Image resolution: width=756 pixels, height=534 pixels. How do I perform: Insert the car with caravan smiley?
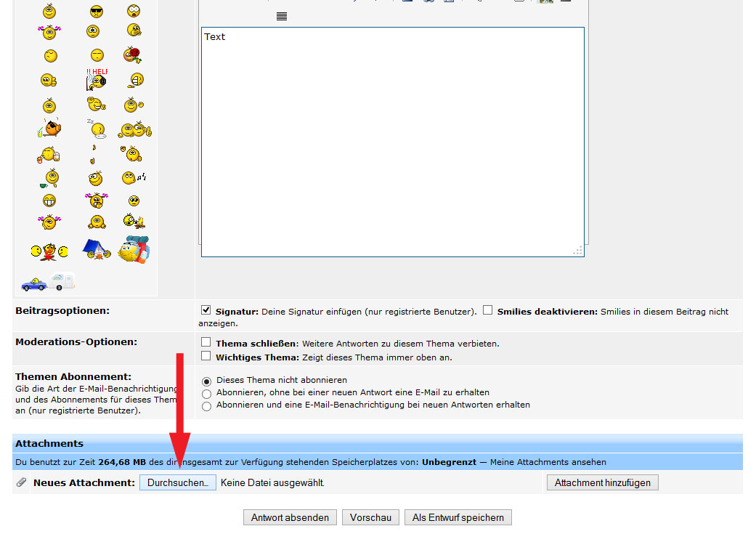[x=48, y=282]
